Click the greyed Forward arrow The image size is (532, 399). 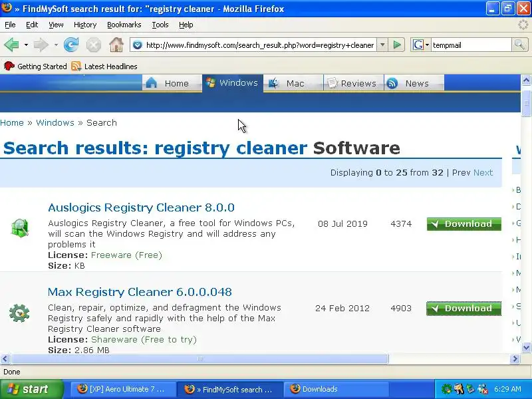point(41,45)
